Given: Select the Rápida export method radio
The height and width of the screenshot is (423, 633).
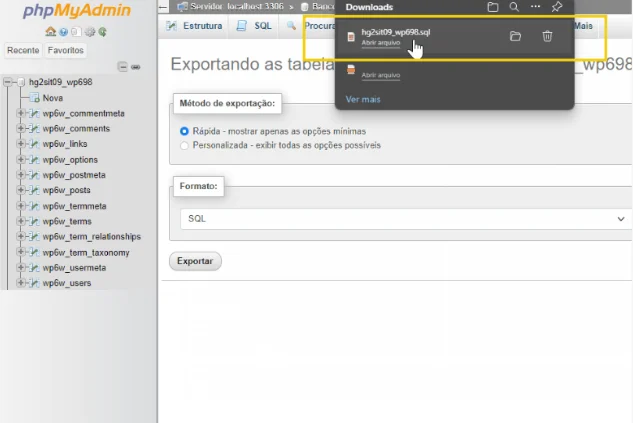Looking at the screenshot, I should [x=184, y=132].
